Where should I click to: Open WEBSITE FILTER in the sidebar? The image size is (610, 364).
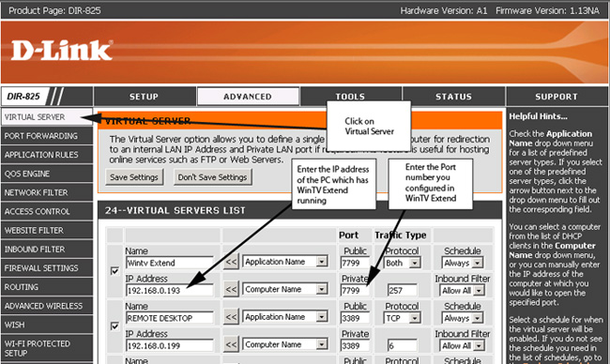tap(47, 230)
